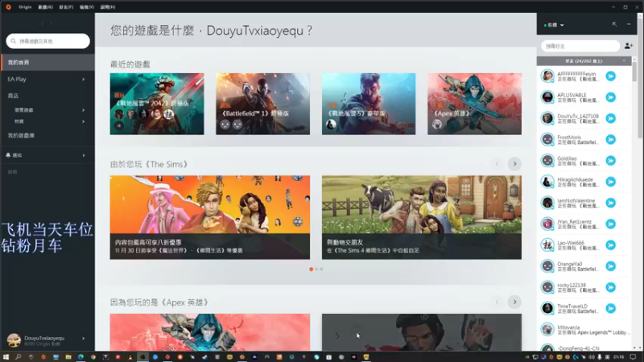Open the online status dropdown
Image resolution: width=644 pixels, height=362 pixels.
point(554,25)
